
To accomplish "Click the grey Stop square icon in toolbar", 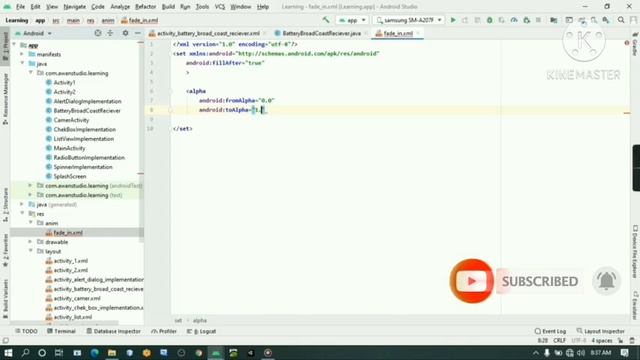I will tap(538, 20).
